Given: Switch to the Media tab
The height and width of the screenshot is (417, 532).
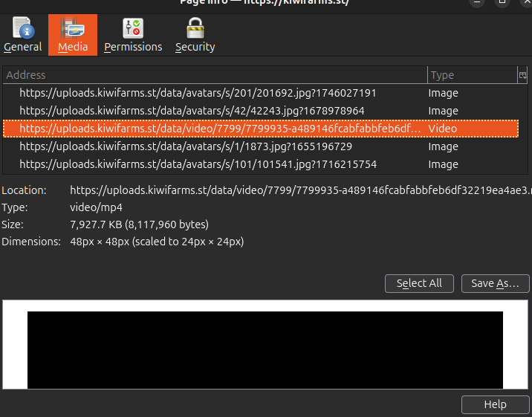Looking at the screenshot, I should [x=73, y=35].
